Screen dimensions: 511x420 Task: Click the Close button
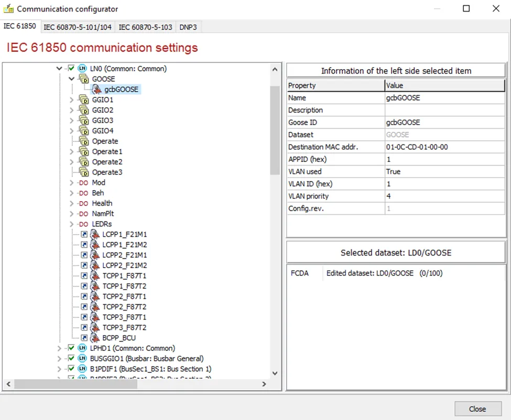478,409
